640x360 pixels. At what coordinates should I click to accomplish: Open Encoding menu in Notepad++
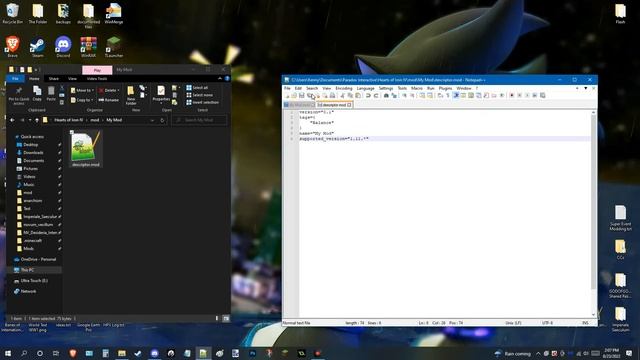point(344,88)
